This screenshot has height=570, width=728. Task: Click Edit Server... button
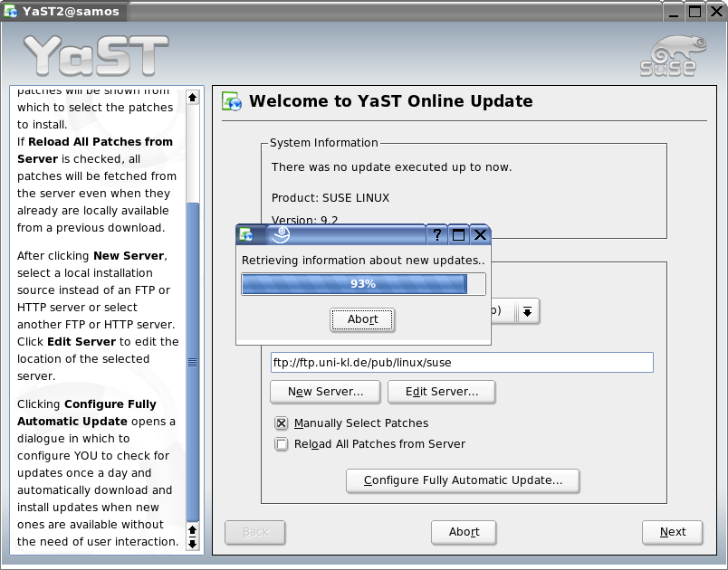tap(442, 392)
